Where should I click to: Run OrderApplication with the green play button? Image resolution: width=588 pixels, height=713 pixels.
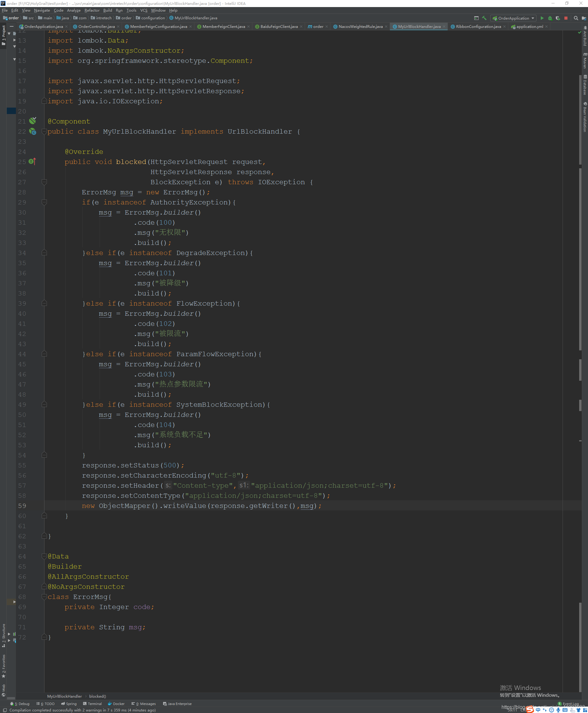point(542,18)
